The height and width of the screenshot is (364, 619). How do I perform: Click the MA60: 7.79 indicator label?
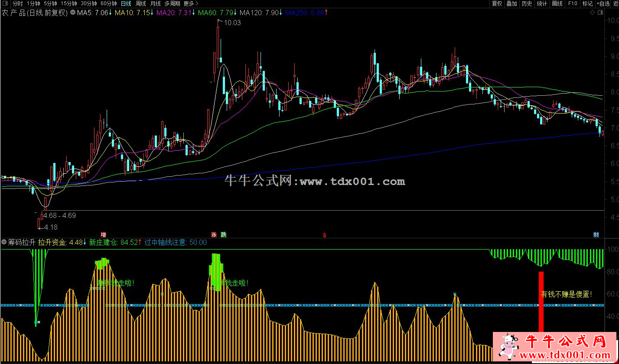pos(218,13)
